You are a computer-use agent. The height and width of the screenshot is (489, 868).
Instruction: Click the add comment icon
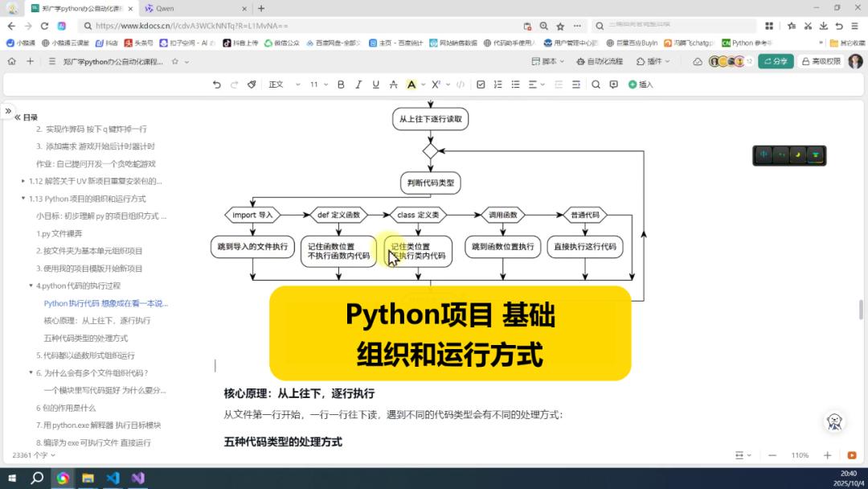[614, 84]
